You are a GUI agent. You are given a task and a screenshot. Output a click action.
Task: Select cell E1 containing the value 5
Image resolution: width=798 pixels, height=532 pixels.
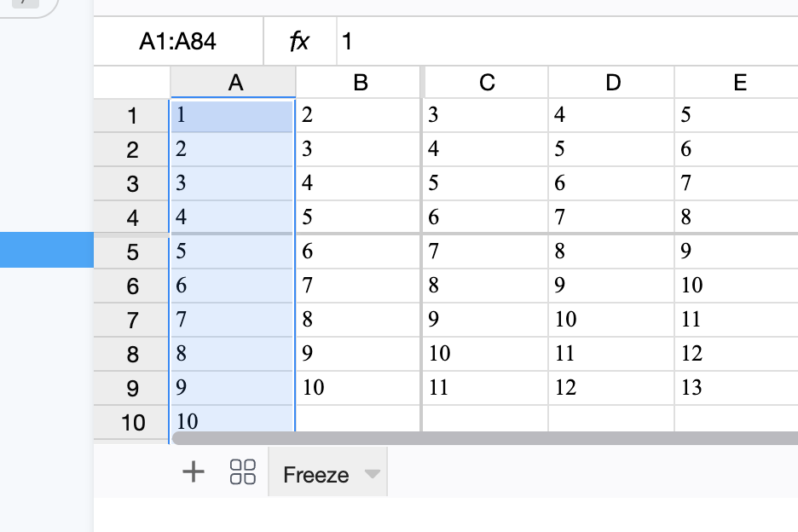tap(738, 114)
